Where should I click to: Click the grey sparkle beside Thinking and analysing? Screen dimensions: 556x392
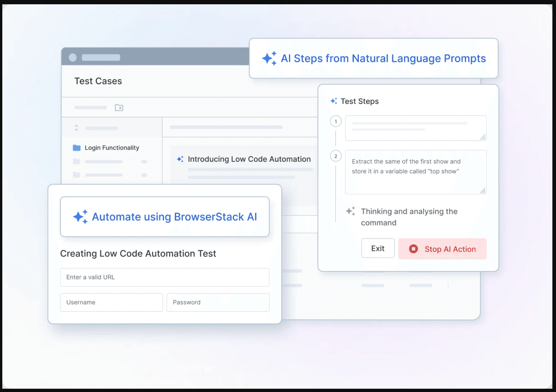[350, 211]
